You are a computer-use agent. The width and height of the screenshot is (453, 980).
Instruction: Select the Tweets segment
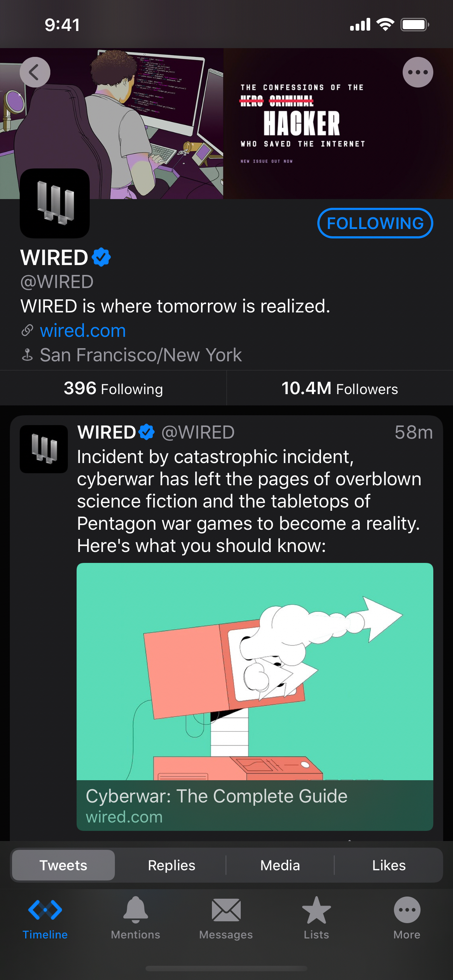pyautogui.click(x=63, y=865)
